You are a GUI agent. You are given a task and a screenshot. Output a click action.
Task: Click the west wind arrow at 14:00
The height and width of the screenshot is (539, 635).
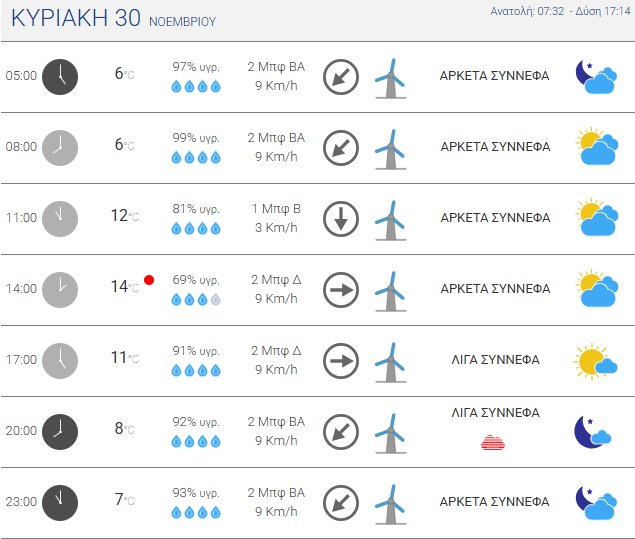[341, 289]
